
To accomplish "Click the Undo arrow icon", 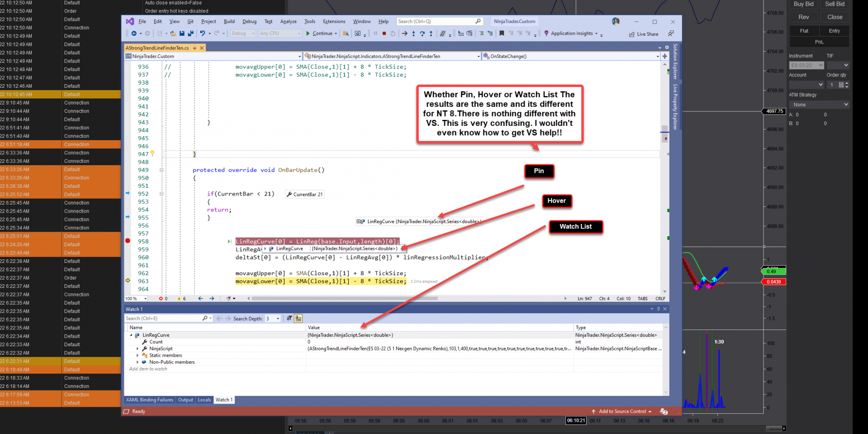I will click(203, 33).
